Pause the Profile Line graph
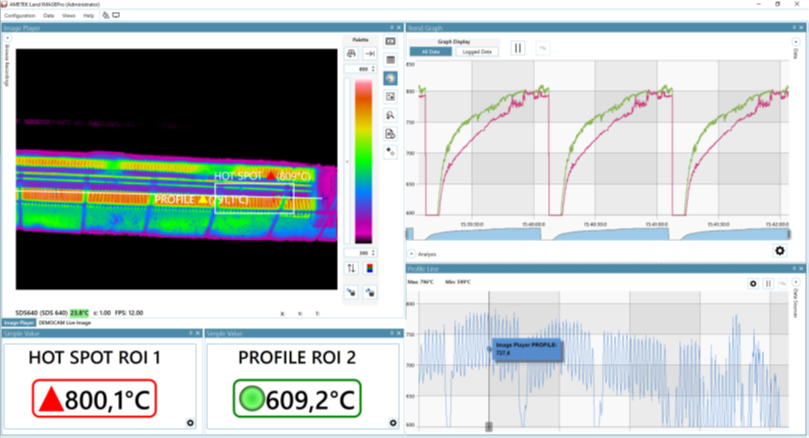Viewport: 809px width, 438px height. tap(768, 284)
